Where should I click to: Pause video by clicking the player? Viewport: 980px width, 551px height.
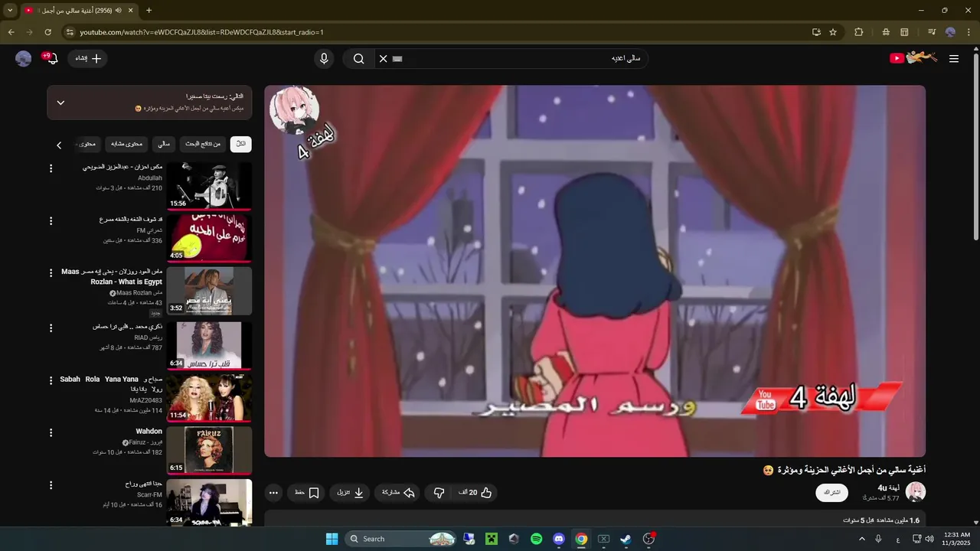tap(595, 271)
